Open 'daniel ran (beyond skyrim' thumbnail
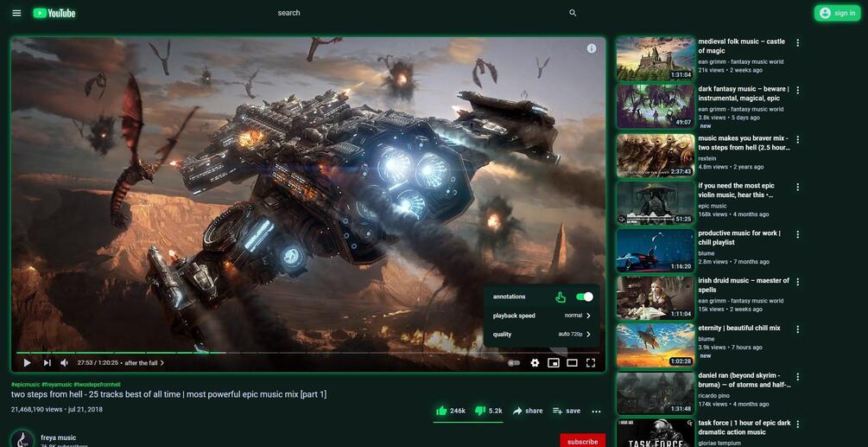868x447 pixels. 656,393
